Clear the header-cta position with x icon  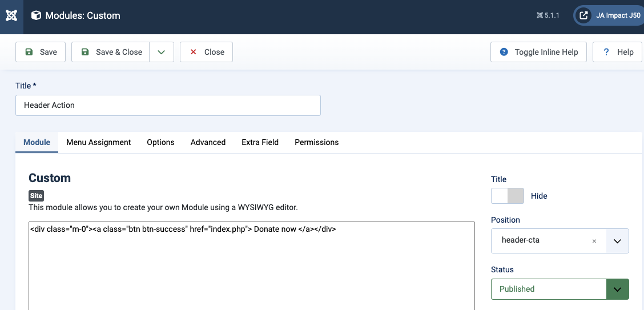click(x=594, y=241)
